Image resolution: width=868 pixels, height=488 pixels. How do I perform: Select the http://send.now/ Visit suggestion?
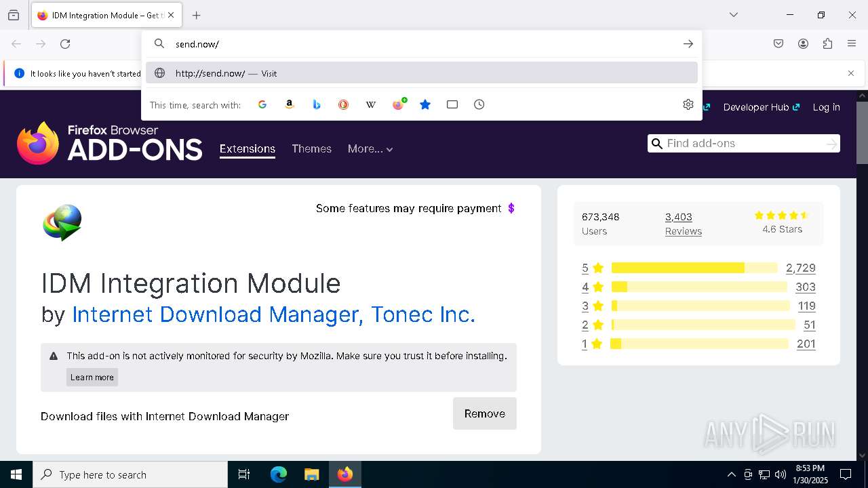(x=422, y=73)
